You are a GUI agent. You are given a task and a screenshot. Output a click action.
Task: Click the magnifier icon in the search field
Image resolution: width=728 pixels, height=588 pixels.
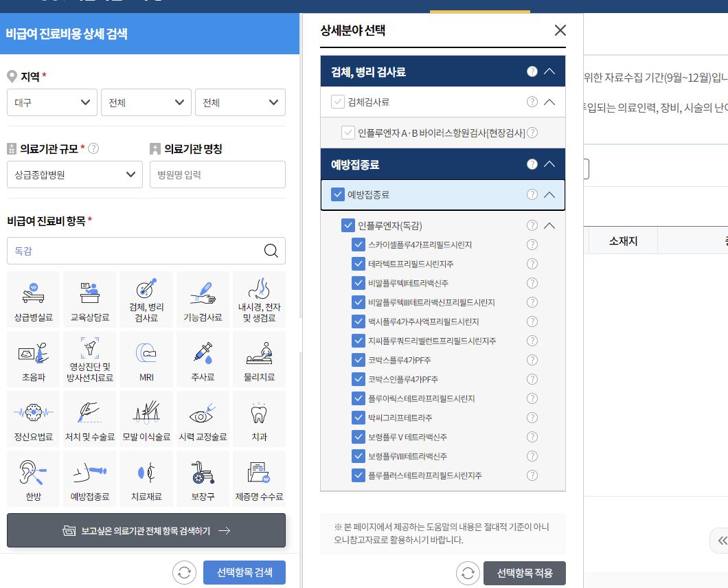[x=270, y=250]
